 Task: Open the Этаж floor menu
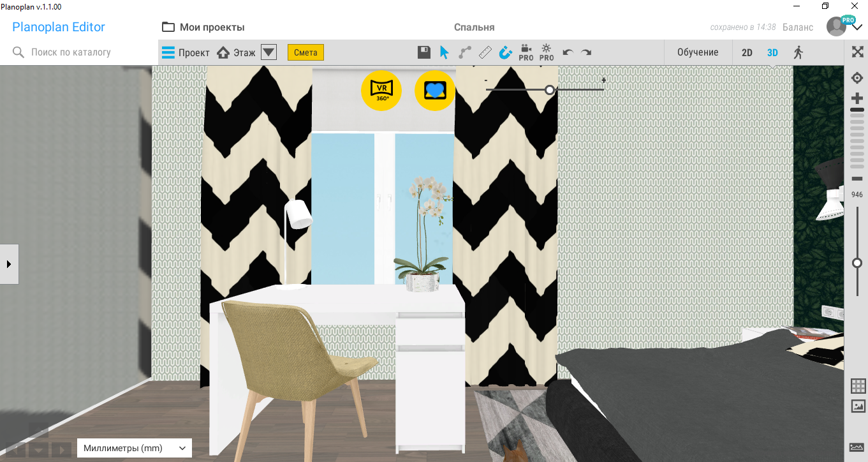tap(236, 52)
